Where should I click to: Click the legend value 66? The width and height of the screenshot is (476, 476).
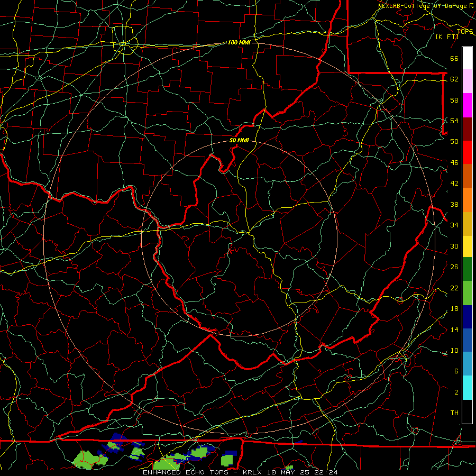pyautogui.click(x=454, y=59)
